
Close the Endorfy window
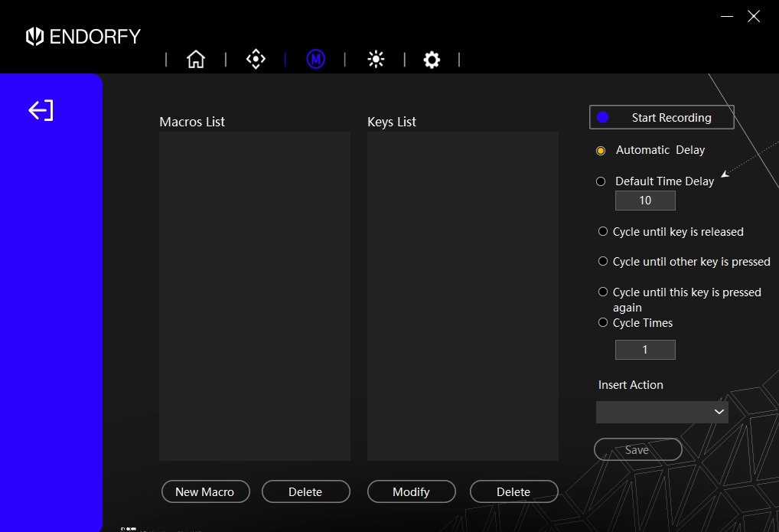coord(753,16)
